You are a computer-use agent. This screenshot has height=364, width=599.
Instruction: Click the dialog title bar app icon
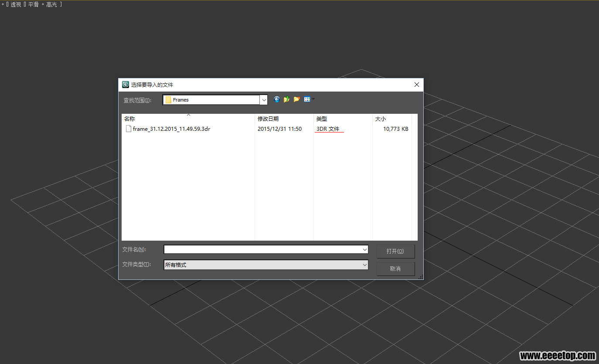click(x=126, y=85)
